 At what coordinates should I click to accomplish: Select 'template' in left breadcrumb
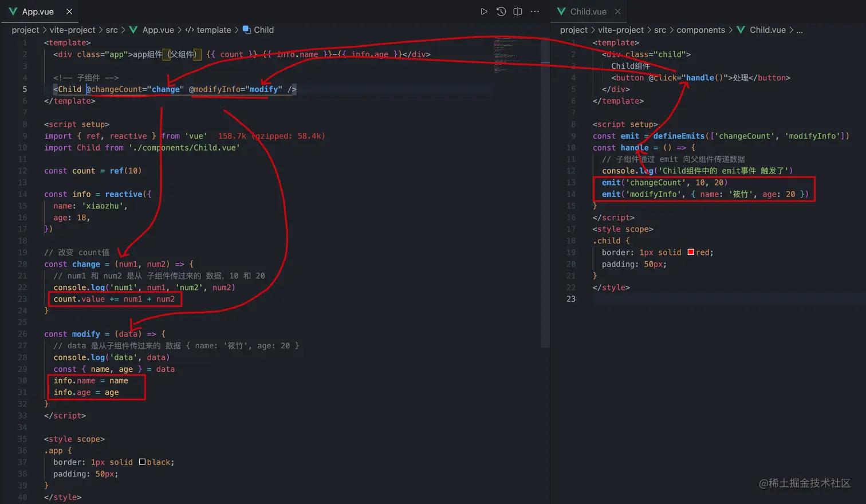214,30
